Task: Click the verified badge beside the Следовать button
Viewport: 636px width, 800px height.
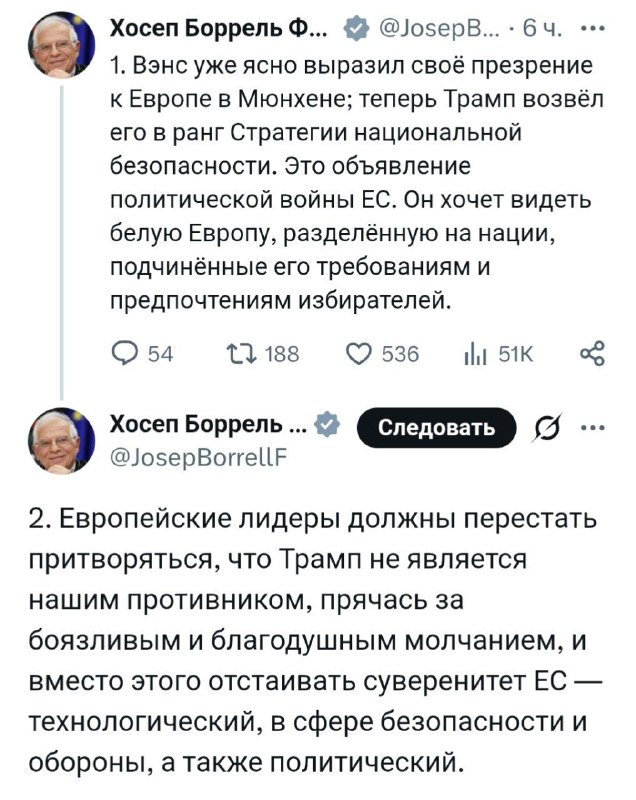Action: point(326,427)
